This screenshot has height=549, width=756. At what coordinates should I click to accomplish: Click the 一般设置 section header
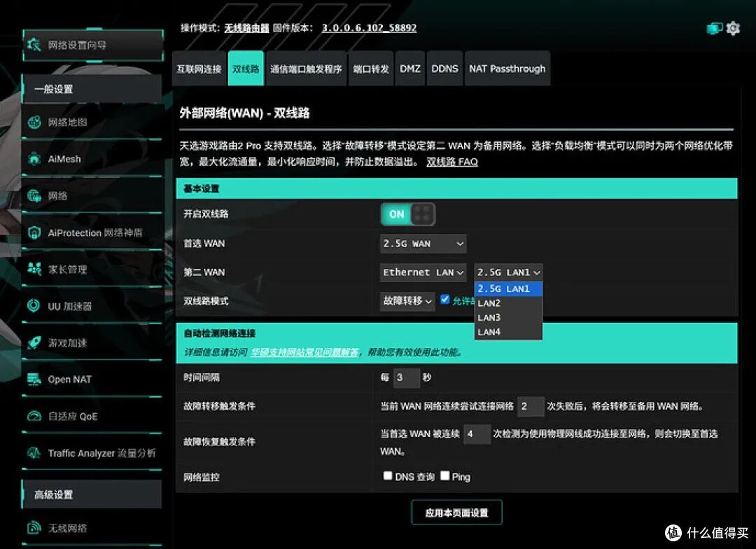(x=92, y=89)
